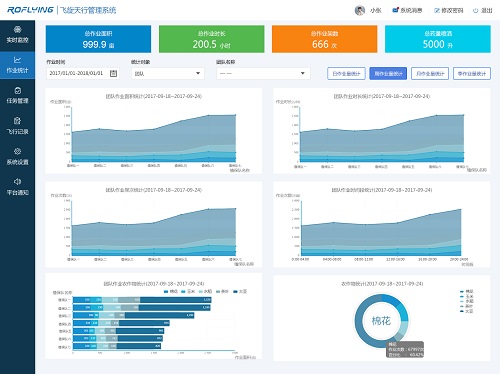Open 系统消息 in the header
Viewport: 500px width, 374px height.
(x=407, y=10)
